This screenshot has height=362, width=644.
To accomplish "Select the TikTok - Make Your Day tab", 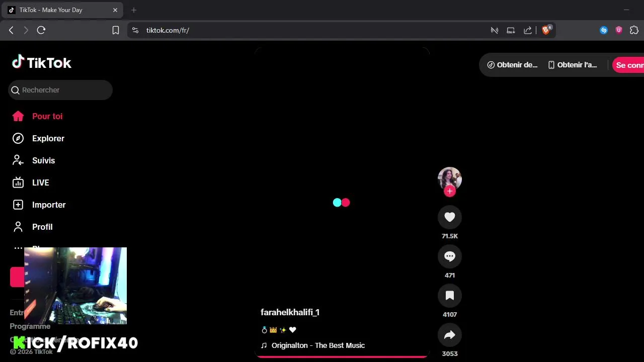I will (x=62, y=10).
